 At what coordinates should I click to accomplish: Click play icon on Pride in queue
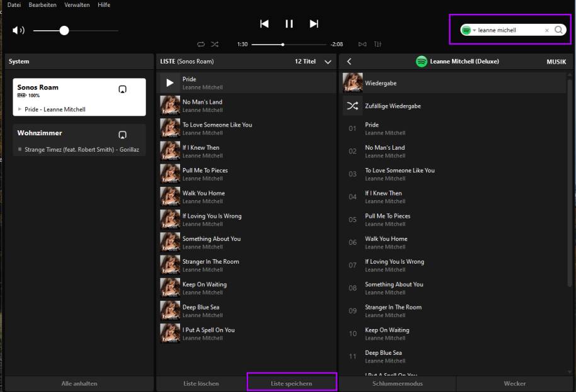(170, 83)
